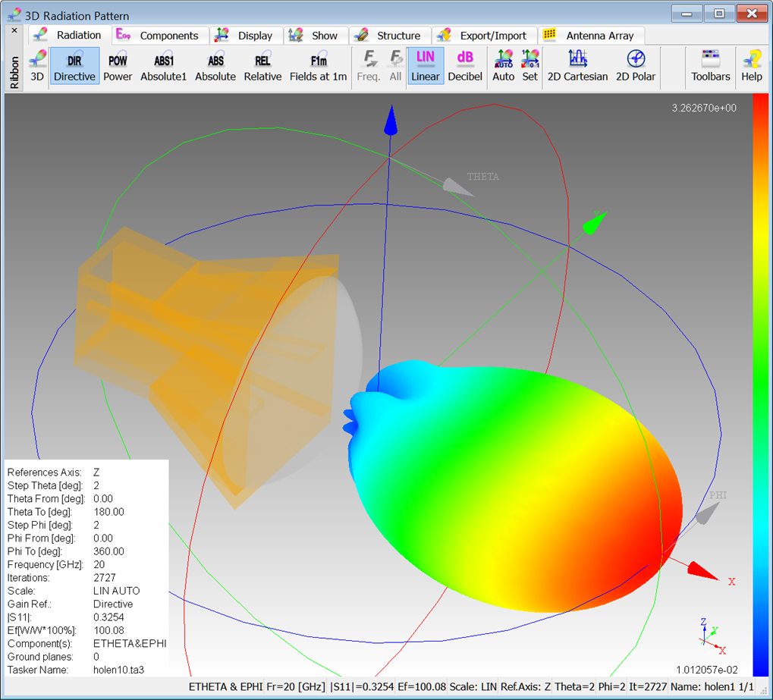Click the Freq. scaling icon

coord(368,67)
